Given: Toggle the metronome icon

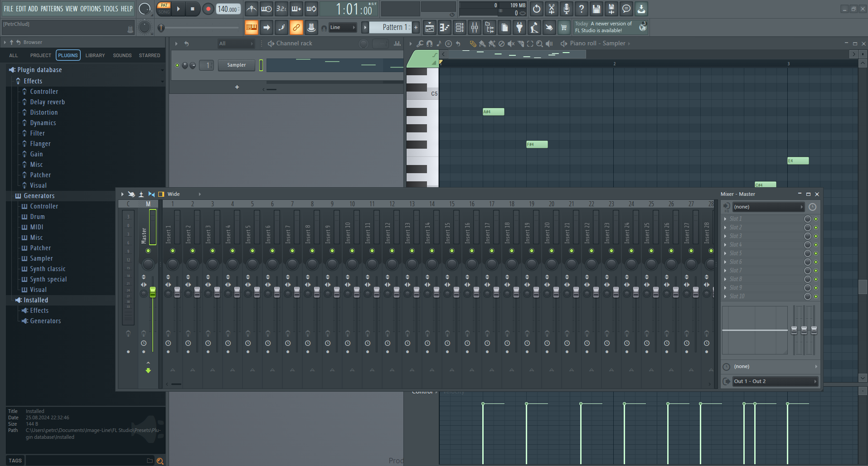Looking at the screenshot, I should (252, 9).
